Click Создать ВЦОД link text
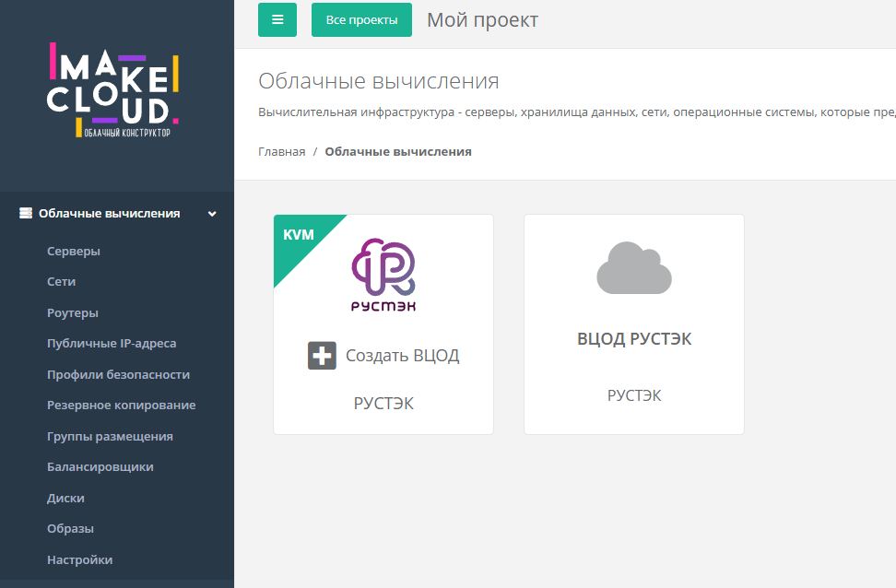Image resolution: width=896 pixels, height=588 pixels. [x=402, y=356]
